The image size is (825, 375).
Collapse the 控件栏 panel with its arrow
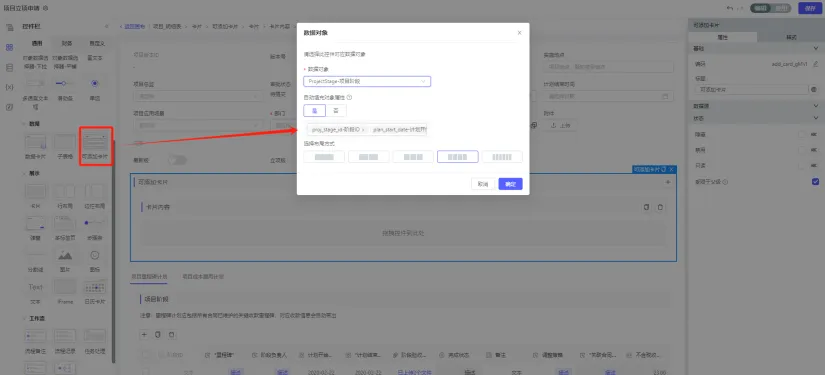[x=107, y=26]
